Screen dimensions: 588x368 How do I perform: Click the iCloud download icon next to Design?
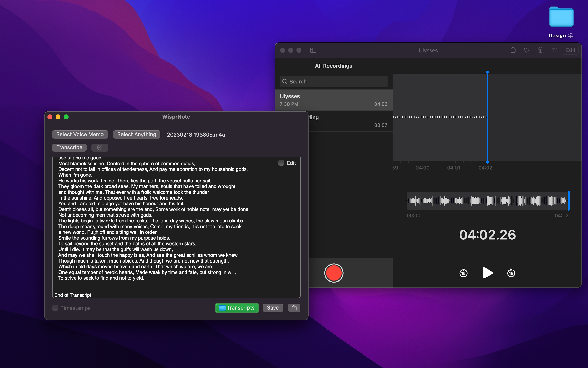point(570,36)
